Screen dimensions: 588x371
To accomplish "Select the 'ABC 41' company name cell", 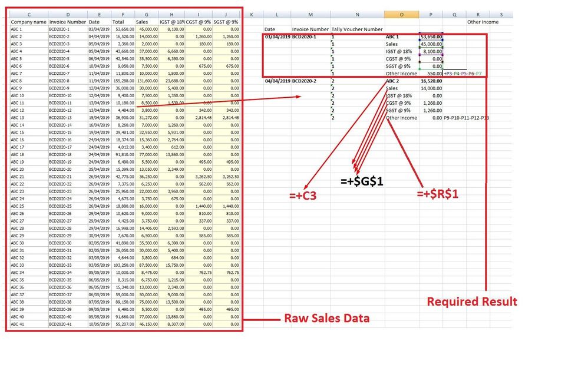I will (29, 324).
